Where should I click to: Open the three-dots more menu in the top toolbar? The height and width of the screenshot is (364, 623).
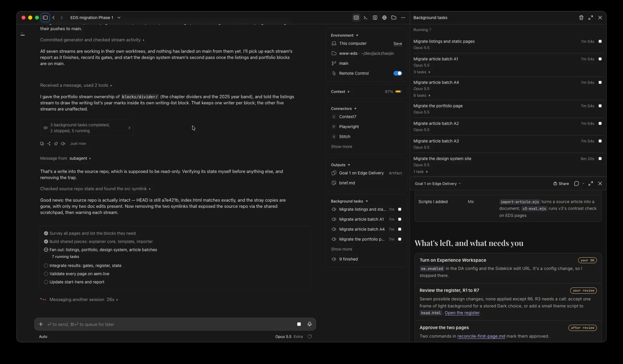click(403, 17)
